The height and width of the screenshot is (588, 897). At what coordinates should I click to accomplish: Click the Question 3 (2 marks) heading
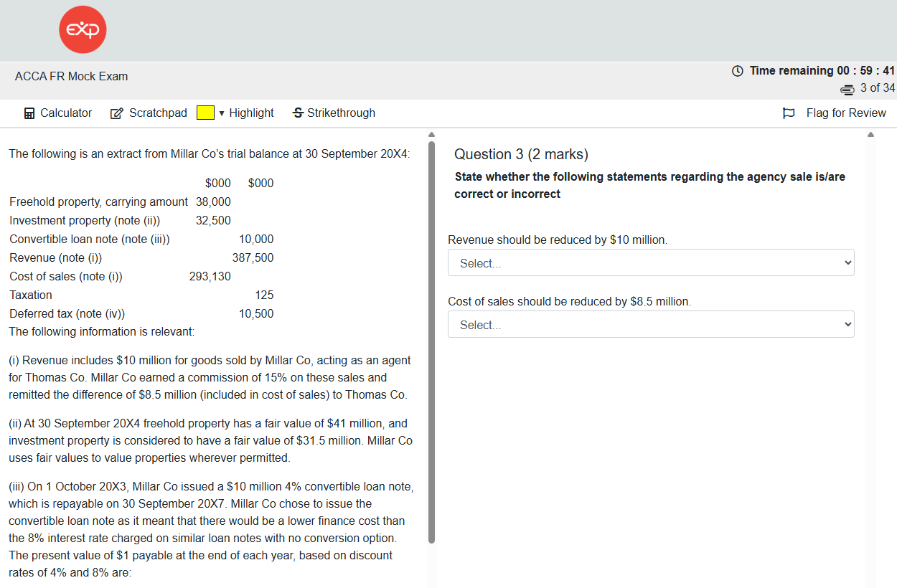click(521, 154)
